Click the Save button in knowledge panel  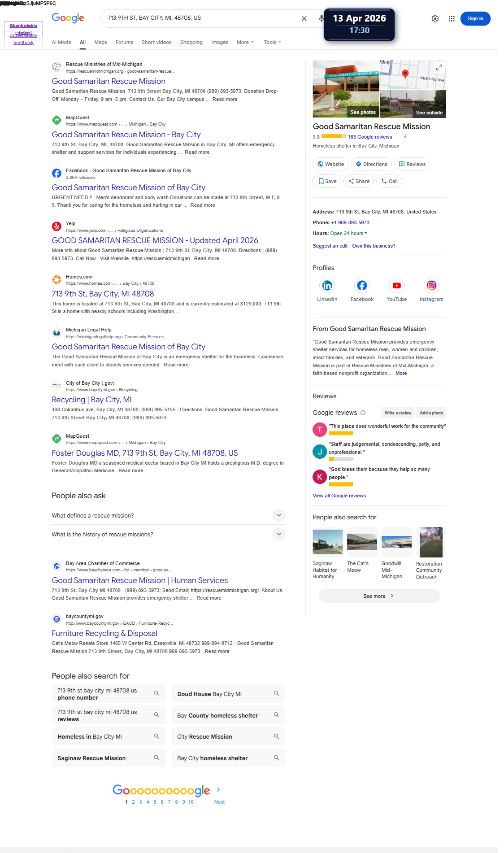[x=327, y=181]
